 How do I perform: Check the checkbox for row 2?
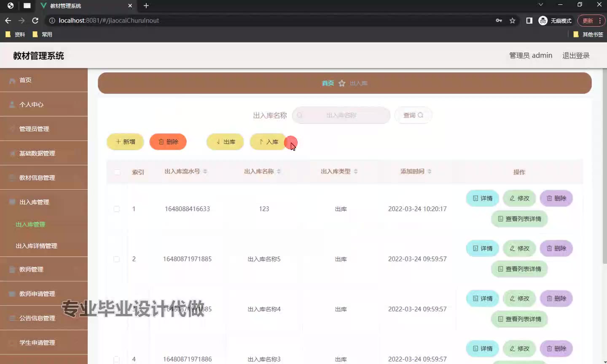click(x=117, y=259)
